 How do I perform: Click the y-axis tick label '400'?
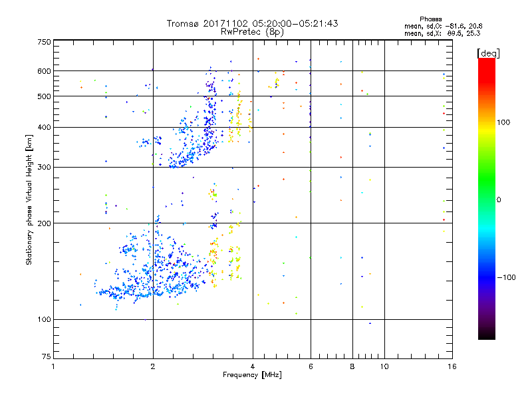44,127
